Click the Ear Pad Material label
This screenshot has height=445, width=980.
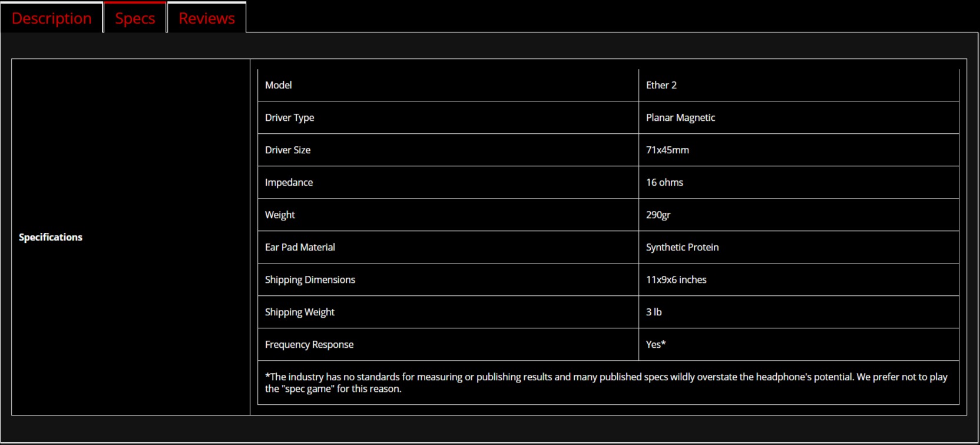click(x=300, y=247)
